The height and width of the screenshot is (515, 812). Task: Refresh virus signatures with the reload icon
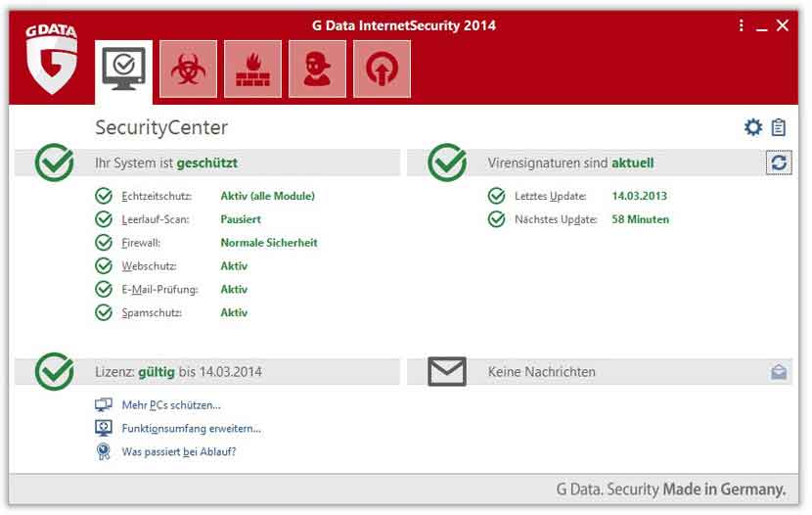coord(779,164)
